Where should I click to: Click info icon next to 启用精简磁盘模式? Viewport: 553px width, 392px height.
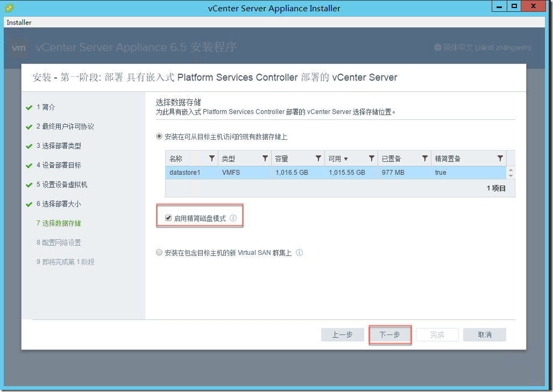(x=233, y=218)
